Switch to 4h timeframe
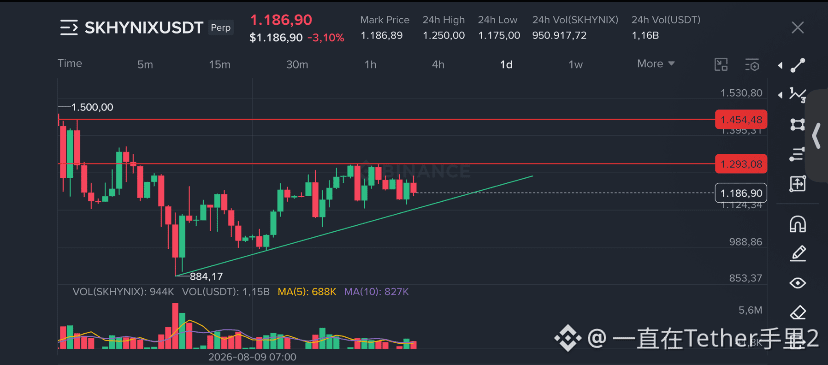 pyautogui.click(x=438, y=64)
